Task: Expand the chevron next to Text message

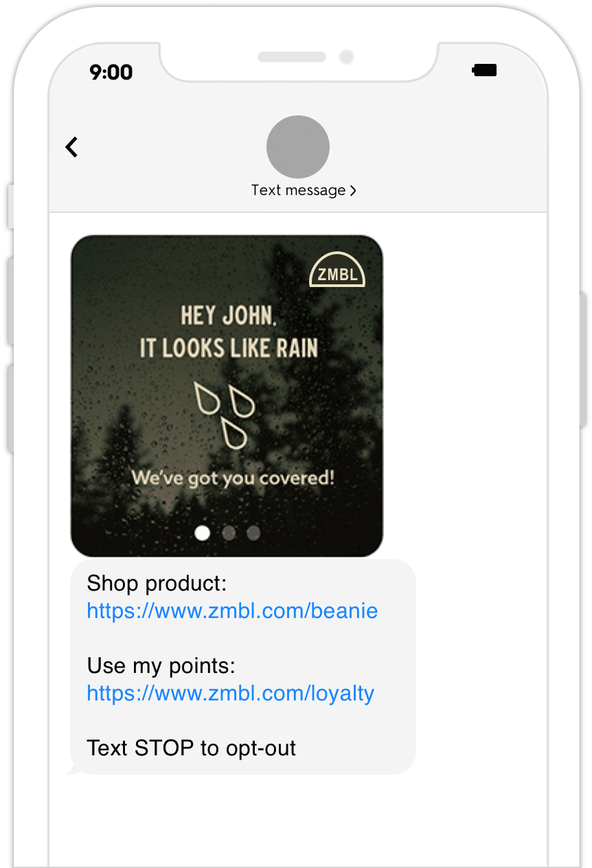Action: [x=353, y=191]
